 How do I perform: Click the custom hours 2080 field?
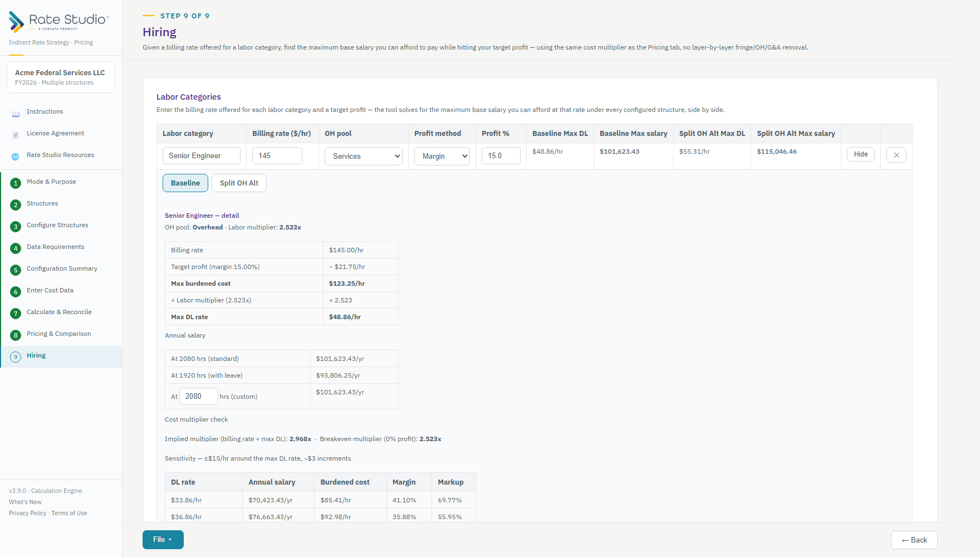pos(199,397)
